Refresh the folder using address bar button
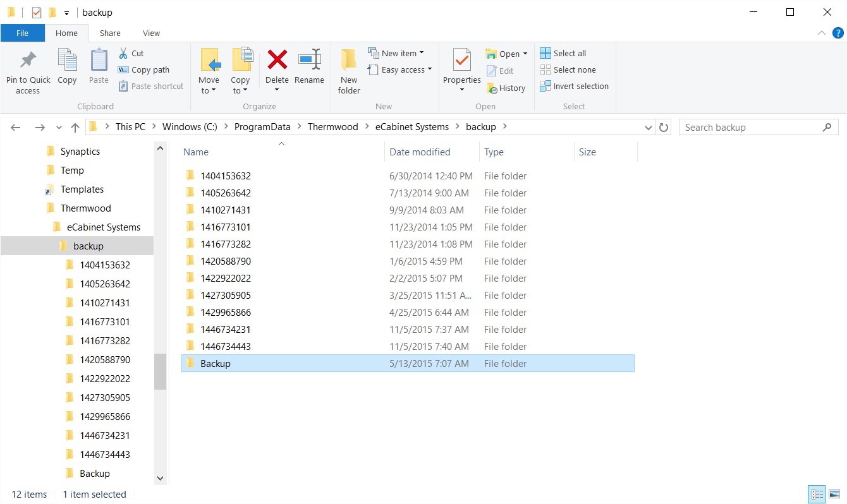Screen dimensions: 847x504 point(664,128)
